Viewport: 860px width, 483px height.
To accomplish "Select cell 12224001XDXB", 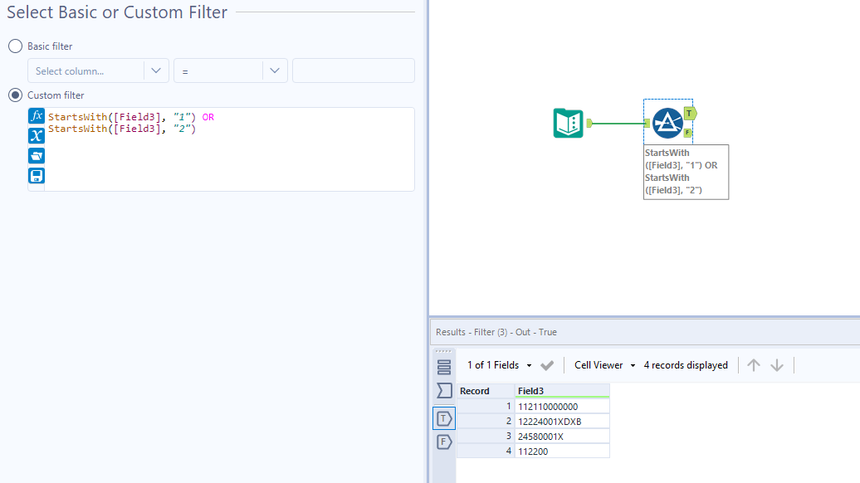I will [562, 421].
